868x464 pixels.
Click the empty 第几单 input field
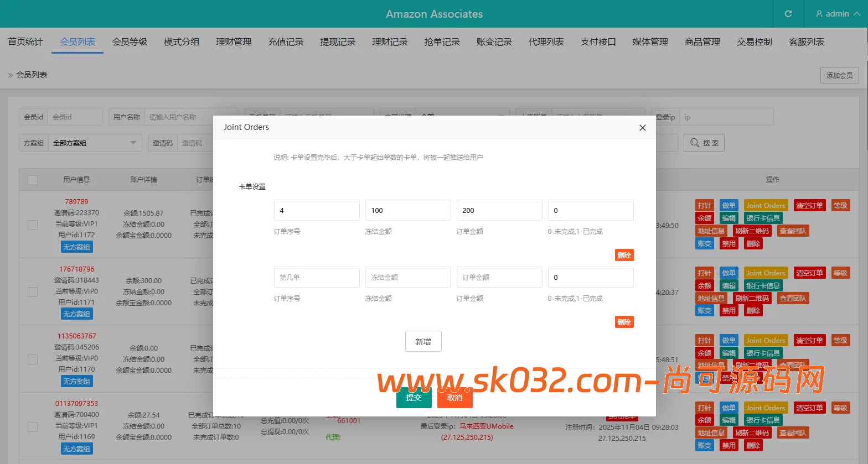click(x=317, y=277)
